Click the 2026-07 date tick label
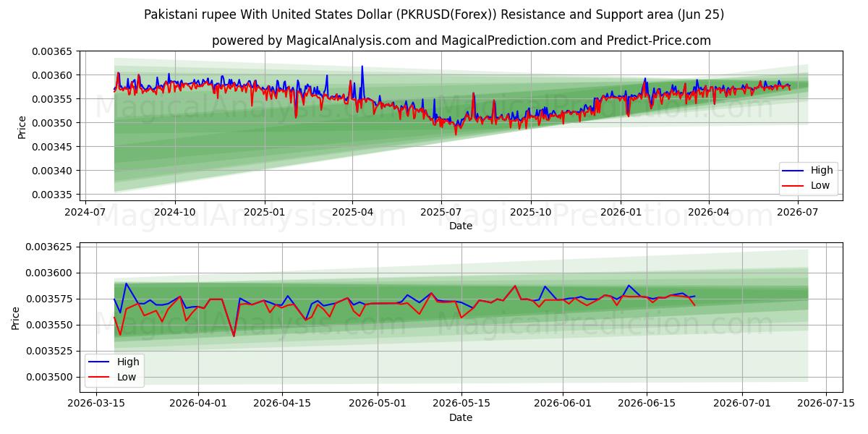The height and width of the screenshot is (434, 868). tap(797, 213)
